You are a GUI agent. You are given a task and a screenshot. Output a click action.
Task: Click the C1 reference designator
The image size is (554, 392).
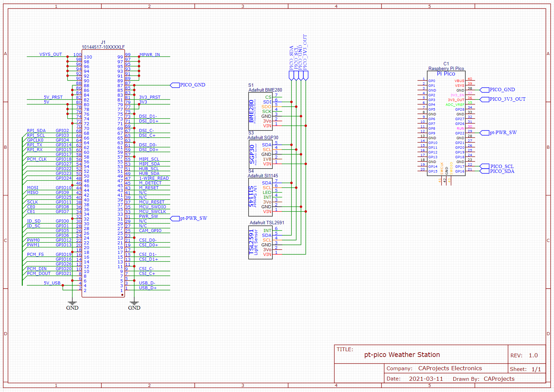tap(446, 64)
